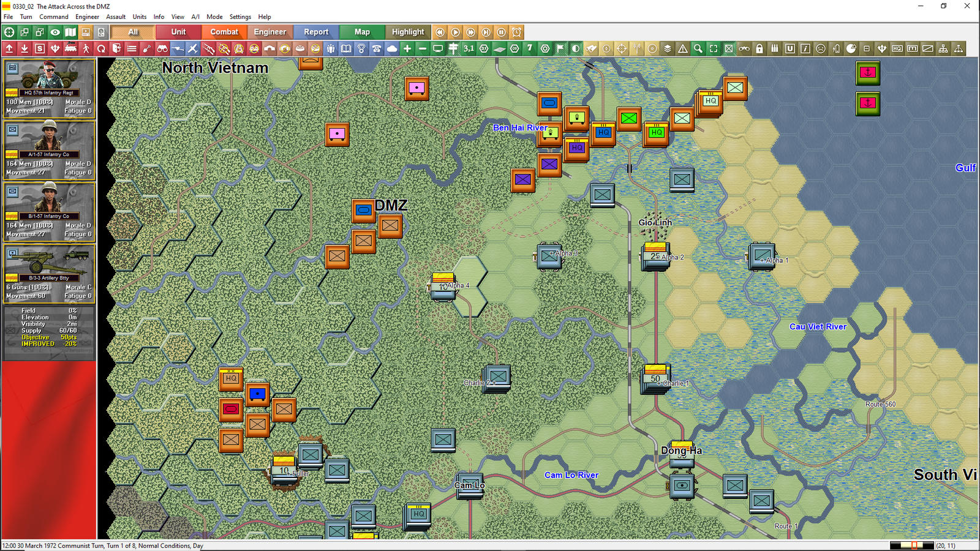Open the Engineer menu in menu bar
The width and height of the screenshot is (980, 551).
coord(87,17)
